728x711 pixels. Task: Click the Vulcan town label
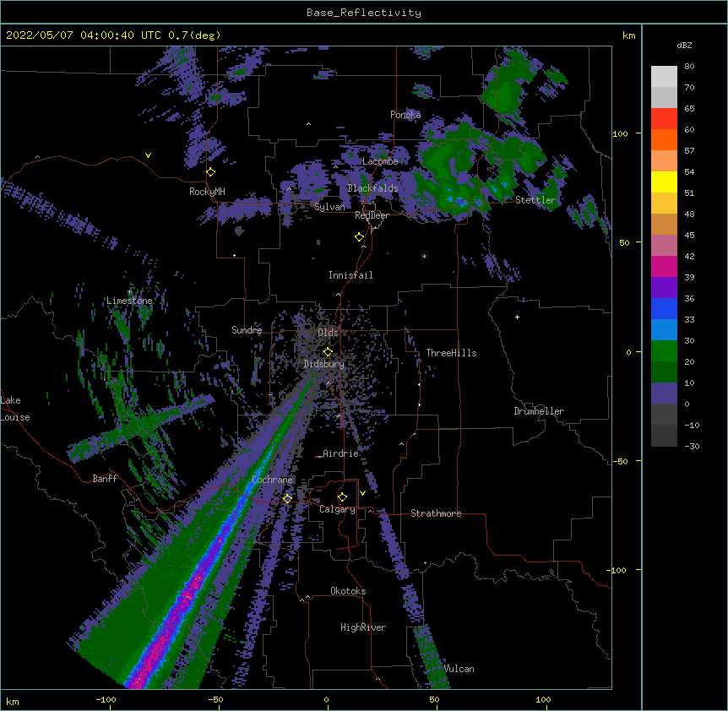point(459,669)
